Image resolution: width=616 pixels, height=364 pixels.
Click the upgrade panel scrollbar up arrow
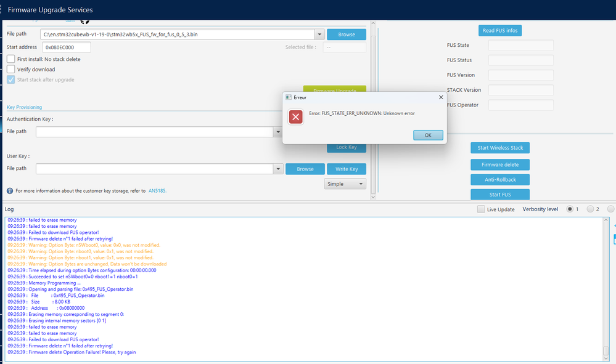[373, 24]
